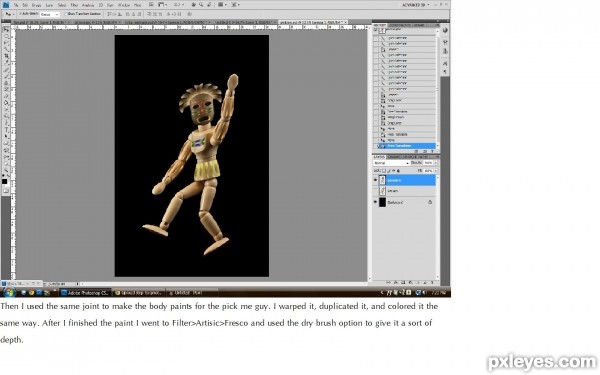Select the Gradient tool
Viewport: 600px width, 375px height.
7,102
